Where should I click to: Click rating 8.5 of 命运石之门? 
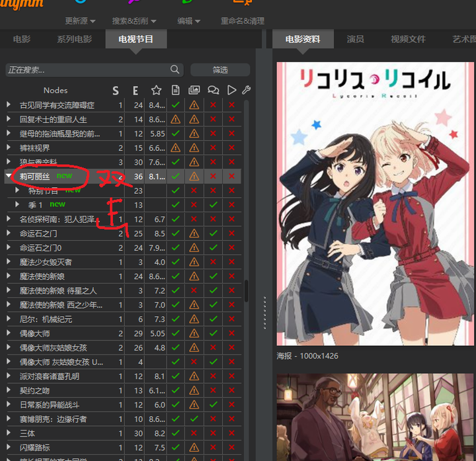pyautogui.click(x=160, y=233)
